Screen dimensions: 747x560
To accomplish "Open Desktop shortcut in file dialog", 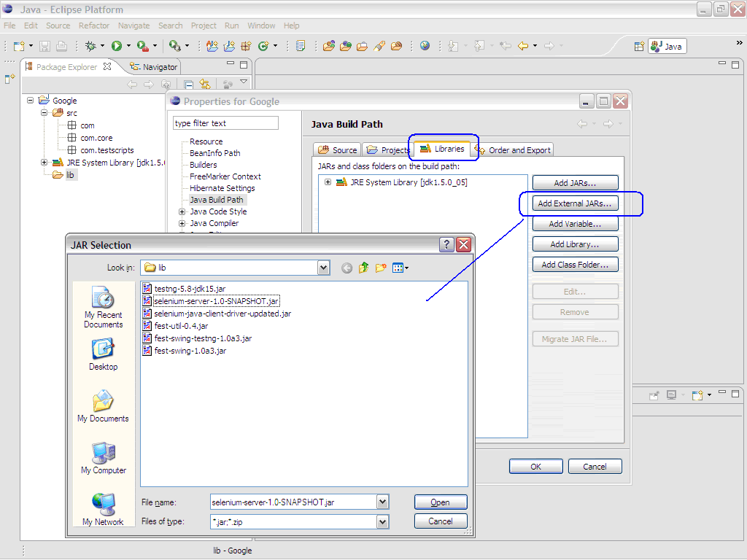I will click(x=104, y=355).
